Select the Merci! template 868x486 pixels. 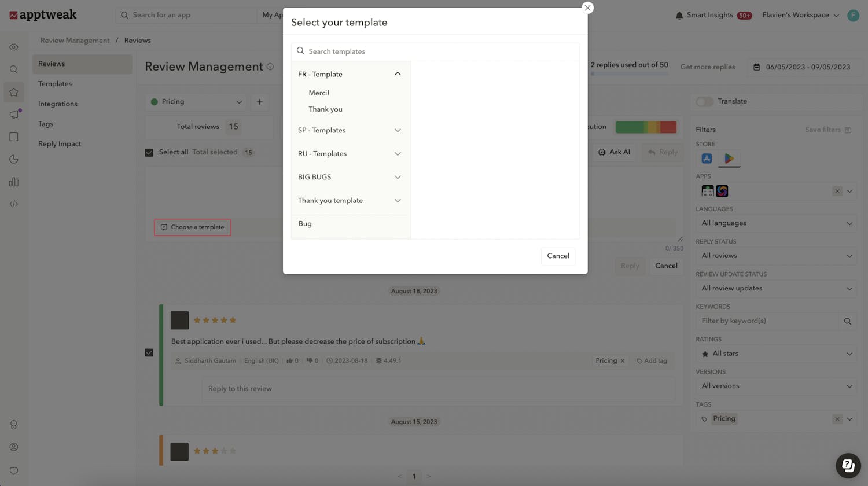pos(319,93)
